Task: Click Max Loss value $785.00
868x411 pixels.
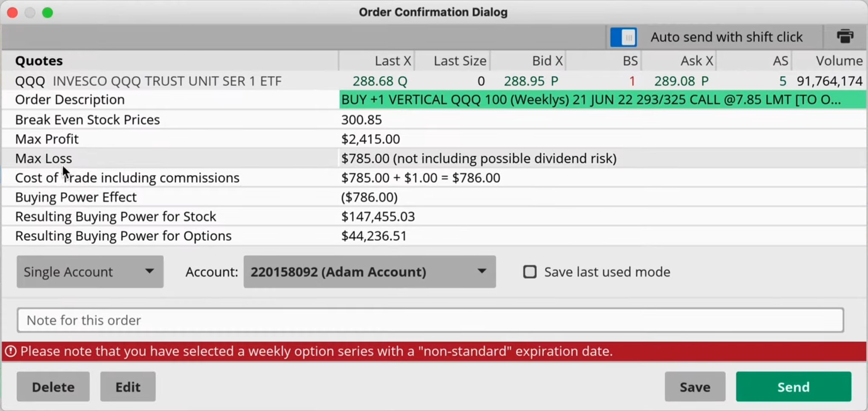Action: 365,158
